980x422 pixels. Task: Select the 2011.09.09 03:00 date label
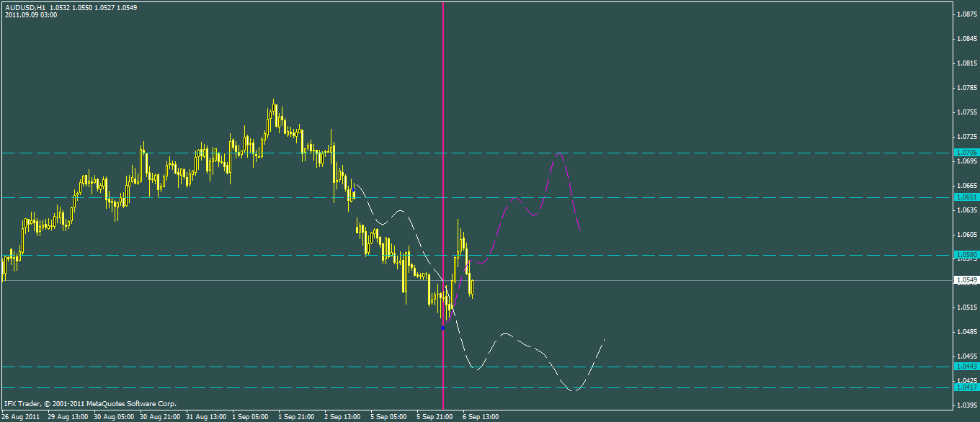tap(31, 15)
